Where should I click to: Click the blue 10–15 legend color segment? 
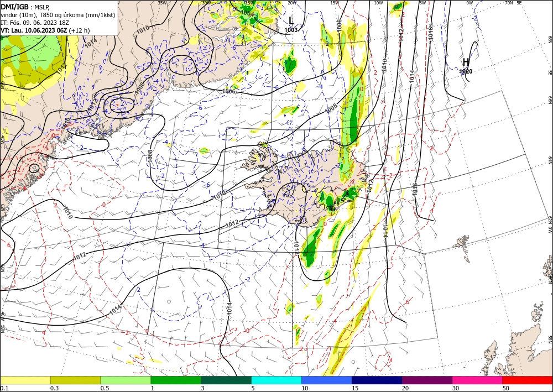pyautogui.click(x=327, y=380)
